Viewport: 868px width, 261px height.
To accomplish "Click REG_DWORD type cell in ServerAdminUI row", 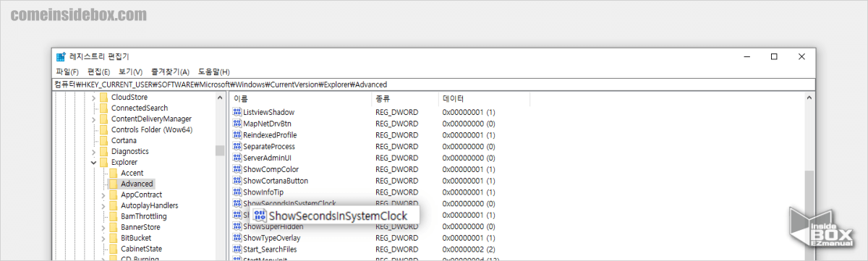I will click(x=396, y=158).
